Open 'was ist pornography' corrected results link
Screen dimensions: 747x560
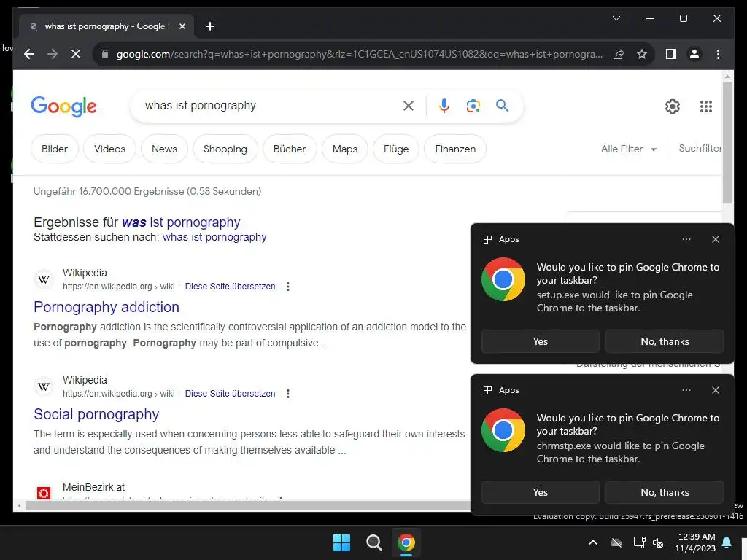click(x=181, y=222)
